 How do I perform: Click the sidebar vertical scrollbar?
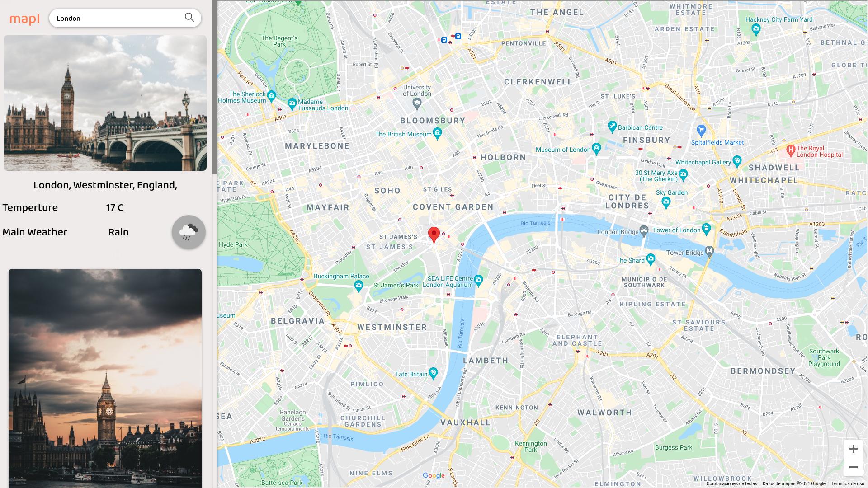tap(215, 87)
